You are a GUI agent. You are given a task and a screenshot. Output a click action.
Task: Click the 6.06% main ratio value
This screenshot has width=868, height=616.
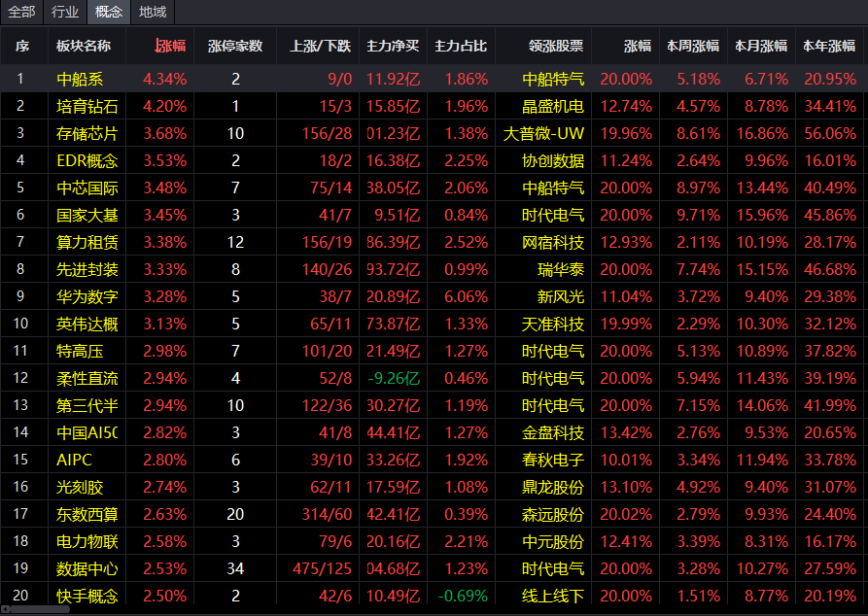pyautogui.click(x=467, y=296)
